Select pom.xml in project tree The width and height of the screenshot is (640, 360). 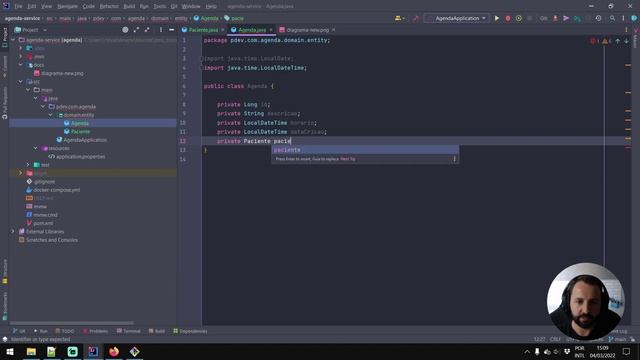(43, 223)
